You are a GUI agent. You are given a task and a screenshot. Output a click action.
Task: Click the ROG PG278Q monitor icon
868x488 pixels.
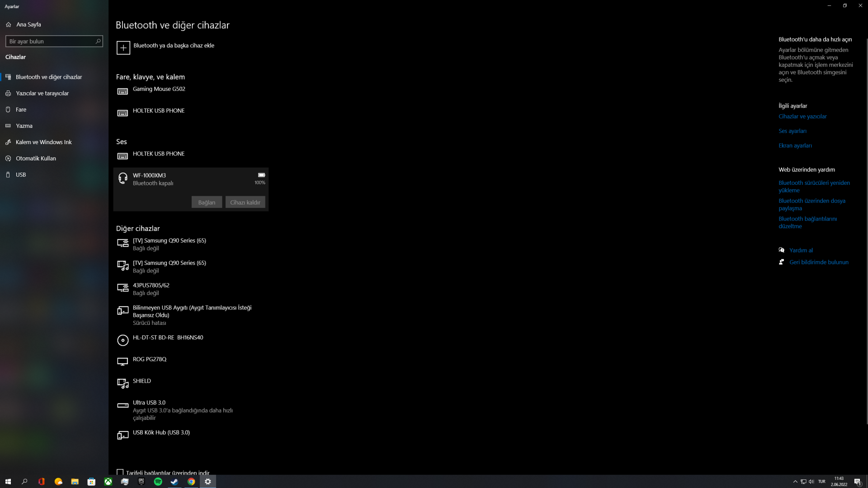click(x=123, y=361)
